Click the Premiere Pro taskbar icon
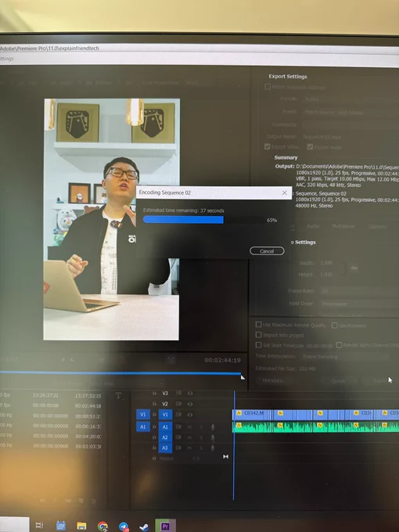399x532 pixels. click(165, 527)
